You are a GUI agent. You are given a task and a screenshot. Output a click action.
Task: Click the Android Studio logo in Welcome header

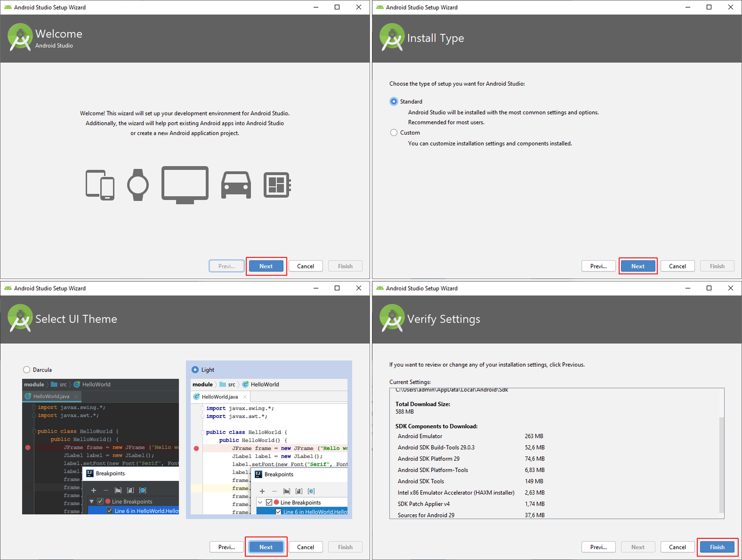coord(20,37)
